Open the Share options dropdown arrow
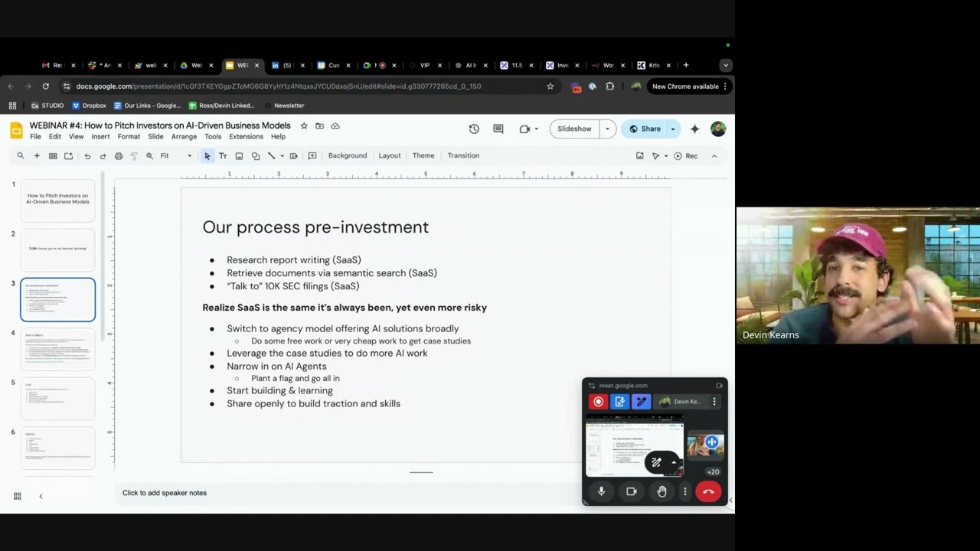980x551 pixels. click(x=673, y=129)
